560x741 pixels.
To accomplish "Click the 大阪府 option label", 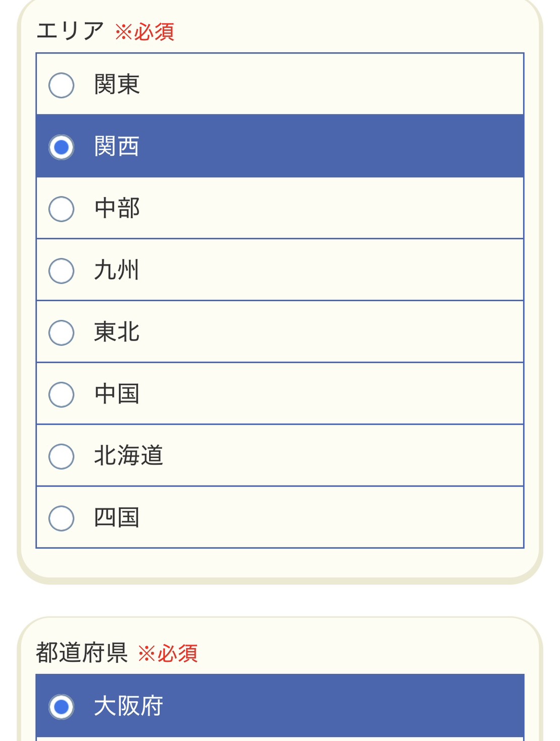I will [128, 706].
